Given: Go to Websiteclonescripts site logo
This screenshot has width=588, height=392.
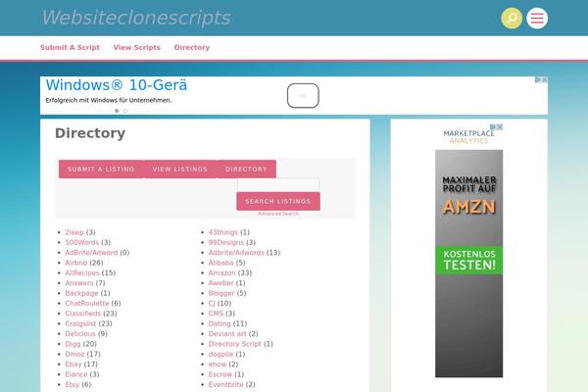Looking at the screenshot, I should (136, 18).
